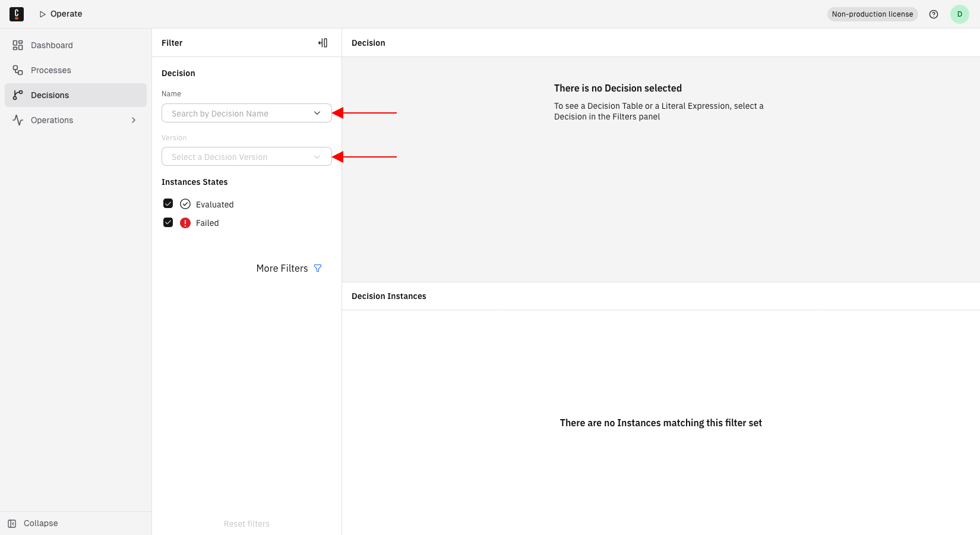Click the Filter panel title
980x535 pixels.
pos(172,43)
